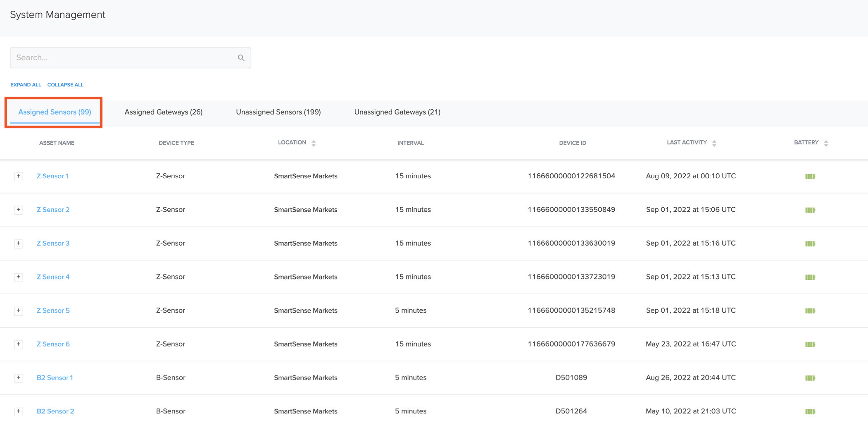
Task: Focus the Search input field
Action: 131,58
